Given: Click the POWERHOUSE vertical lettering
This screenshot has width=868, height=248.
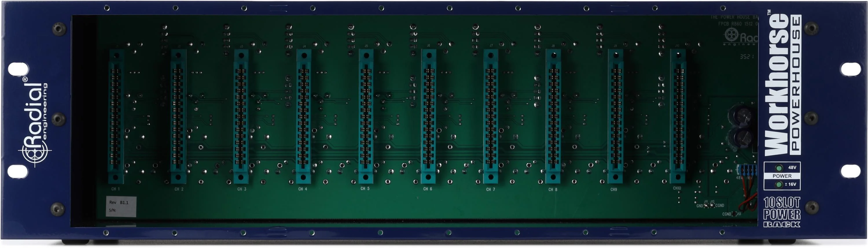Looking at the screenshot, I should (x=796, y=84).
